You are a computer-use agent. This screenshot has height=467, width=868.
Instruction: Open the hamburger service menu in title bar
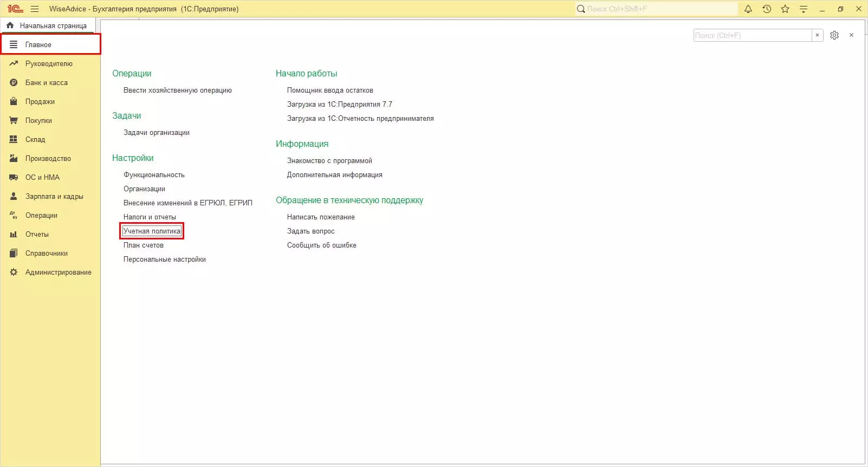coord(35,9)
